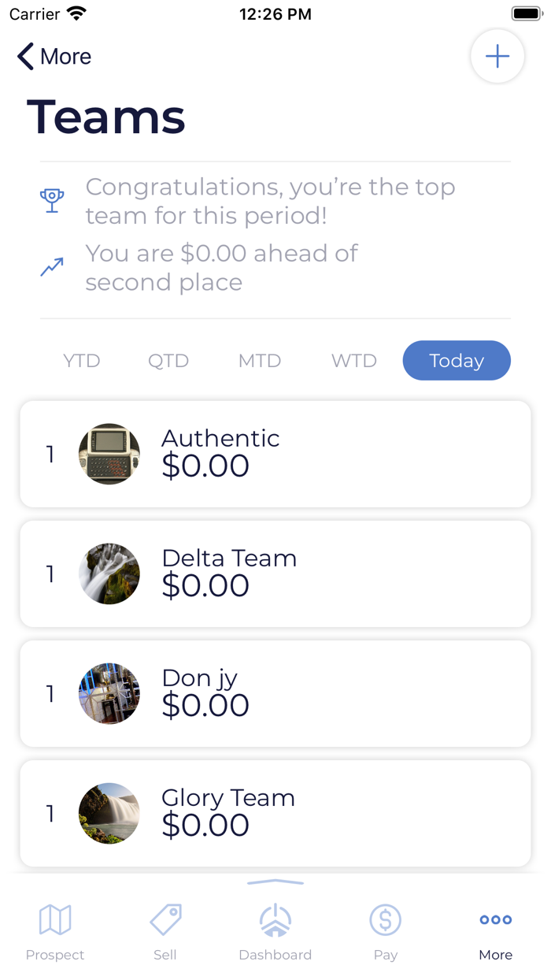
Task: Select the YTD period filter
Action: click(82, 361)
